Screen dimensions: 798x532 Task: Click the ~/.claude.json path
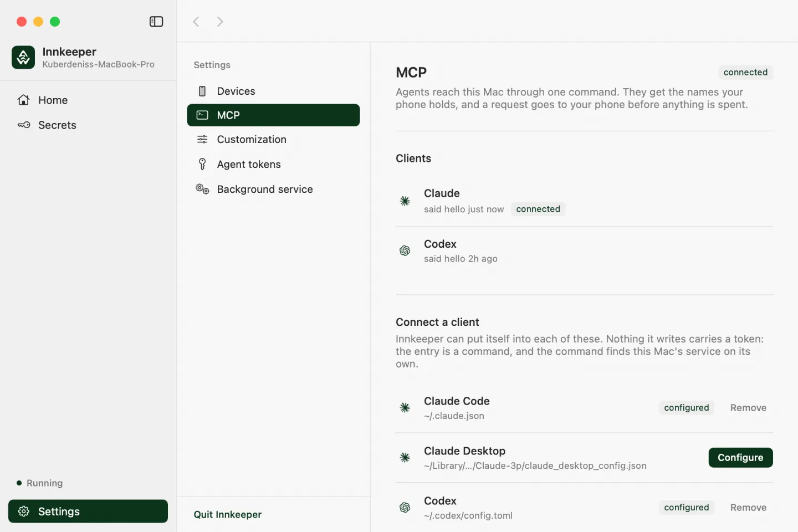[x=454, y=416]
